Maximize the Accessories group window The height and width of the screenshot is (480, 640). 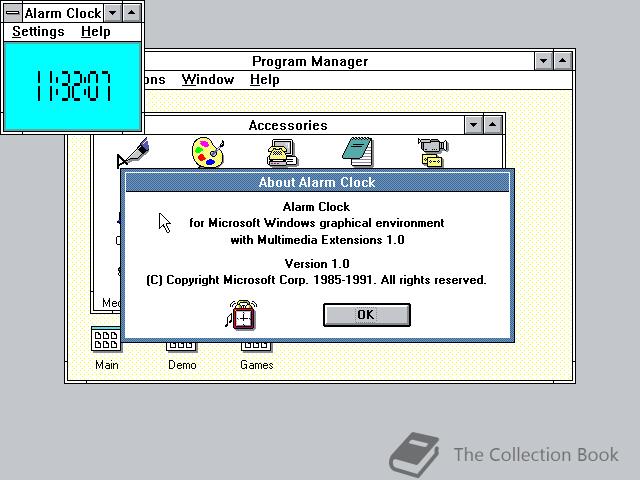(x=492, y=125)
